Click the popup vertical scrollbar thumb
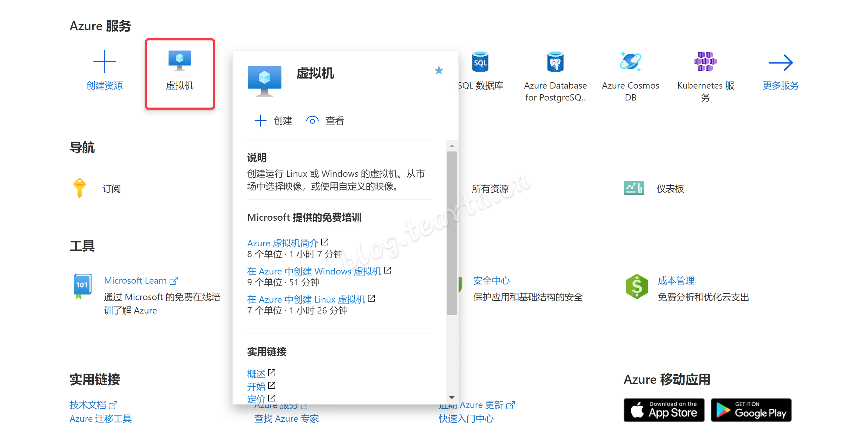868x440 pixels. coord(452,233)
